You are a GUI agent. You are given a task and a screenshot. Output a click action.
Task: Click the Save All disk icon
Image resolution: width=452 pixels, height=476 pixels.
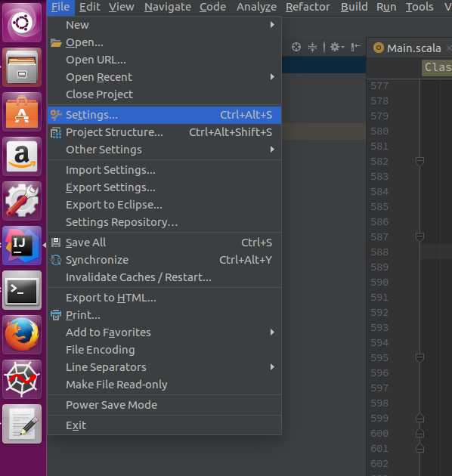[x=56, y=243]
